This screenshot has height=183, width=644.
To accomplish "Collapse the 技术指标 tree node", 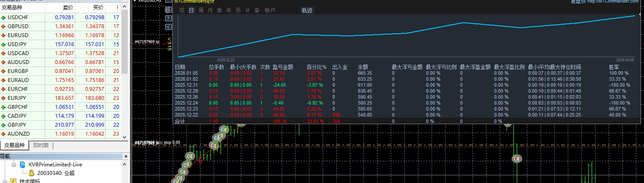I will click(5, 181).
